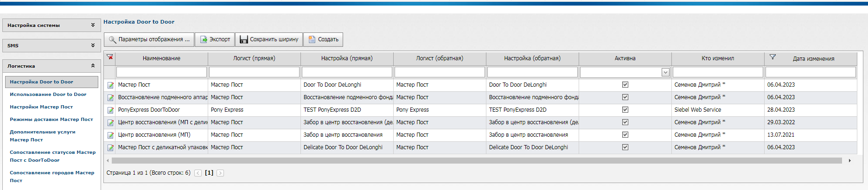Click the clear-filter icon in the grid header corner
The width and height of the screenshot is (868, 190).
[x=110, y=57]
